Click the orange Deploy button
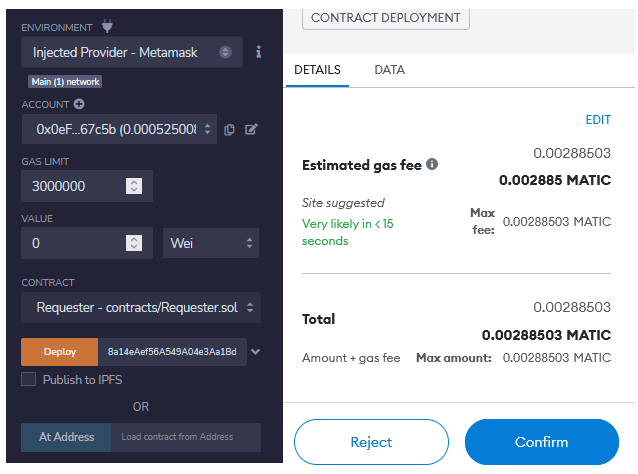This screenshot has height=474, width=638. click(x=60, y=352)
